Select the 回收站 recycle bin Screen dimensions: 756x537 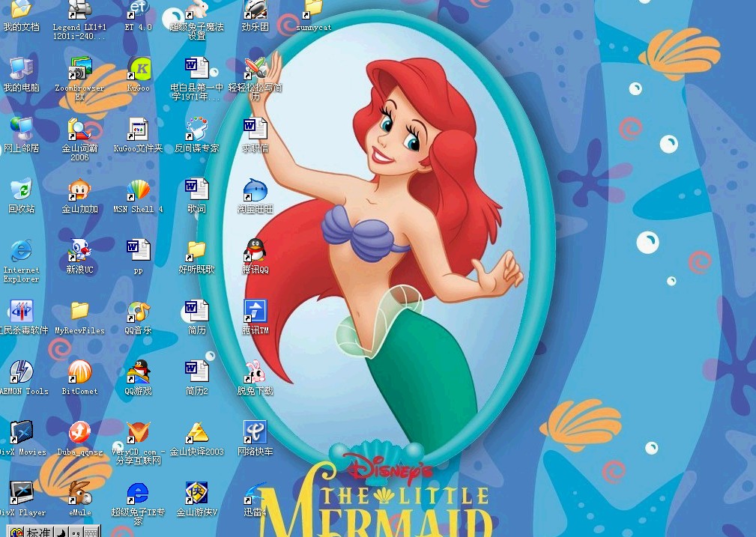pyautogui.click(x=21, y=190)
